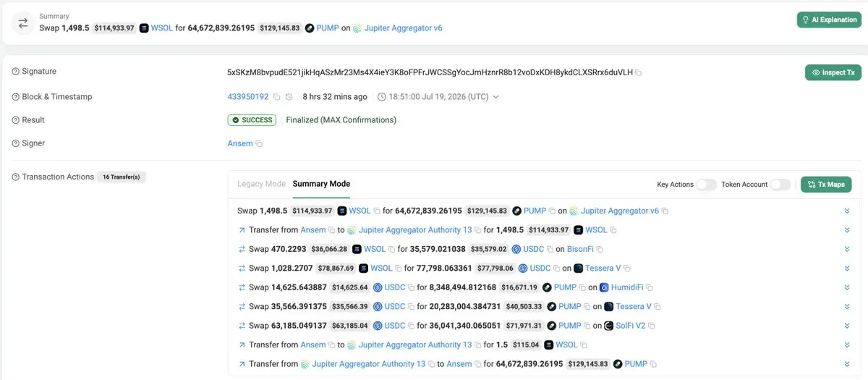
Task: Click the $129,145.83 value in top Summary
Action: point(279,28)
